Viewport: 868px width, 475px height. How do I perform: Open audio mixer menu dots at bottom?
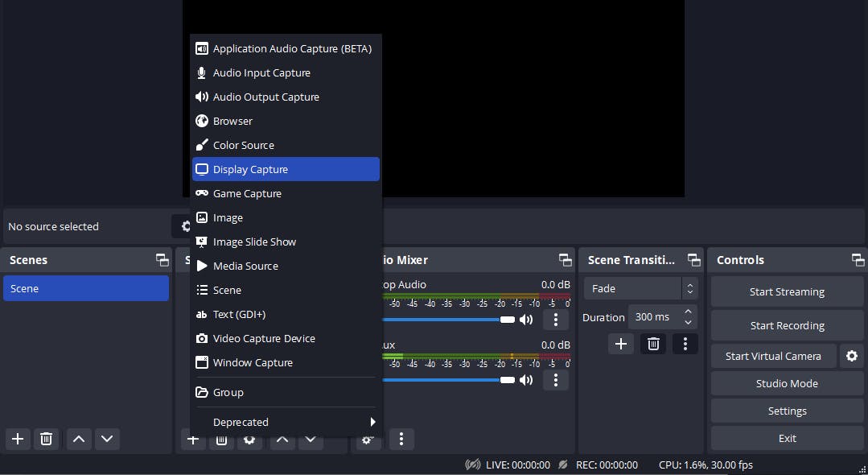(401, 440)
